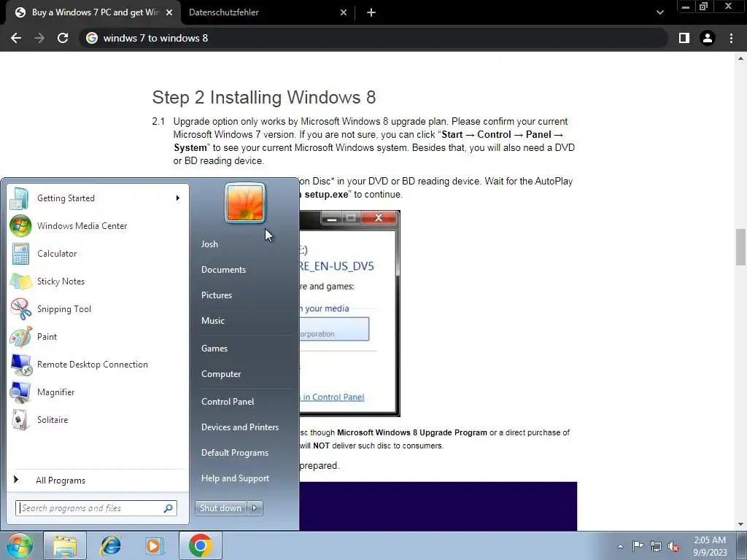Click the Chrome address bar
747x560 pixels.
(x=373, y=38)
